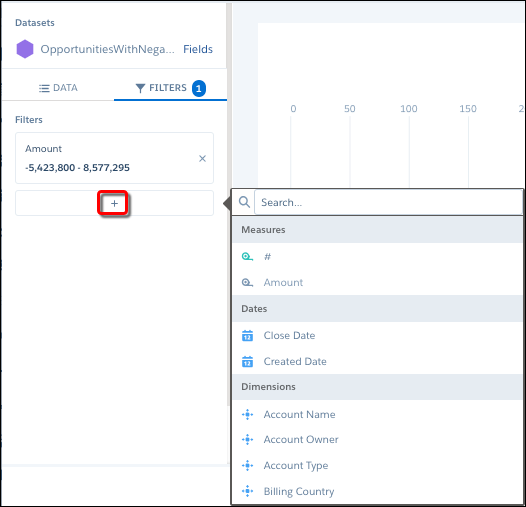Select the FILTERS tab
The width and height of the screenshot is (526, 507).
tap(170, 88)
